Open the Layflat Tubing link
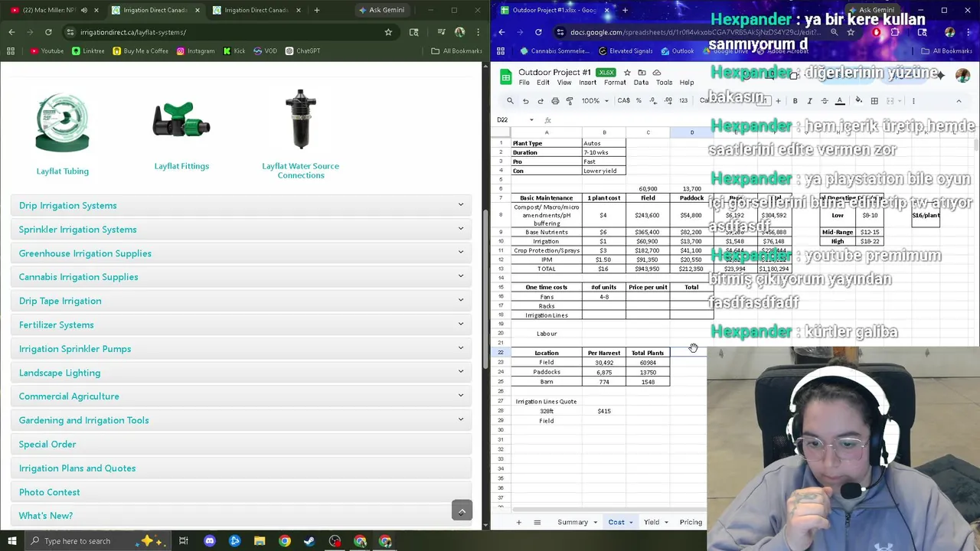This screenshot has width=980, height=551. (x=63, y=171)
